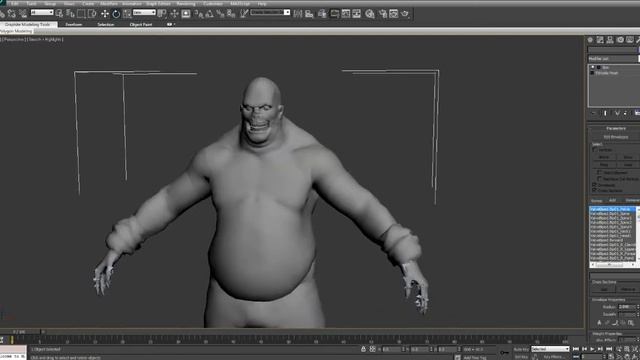The image size is (640, 360).
Task: Activate the Select and Rotate tool
Action: tap(116, 14)
